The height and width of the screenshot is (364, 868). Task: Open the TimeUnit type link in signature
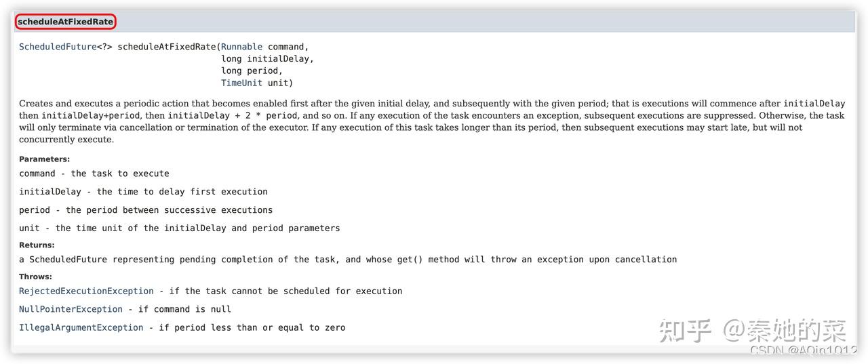tap(241, 83)
